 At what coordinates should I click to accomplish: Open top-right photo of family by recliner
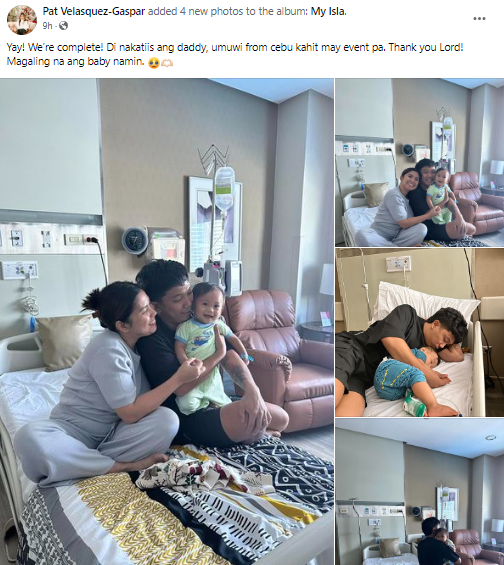(420, 162)
